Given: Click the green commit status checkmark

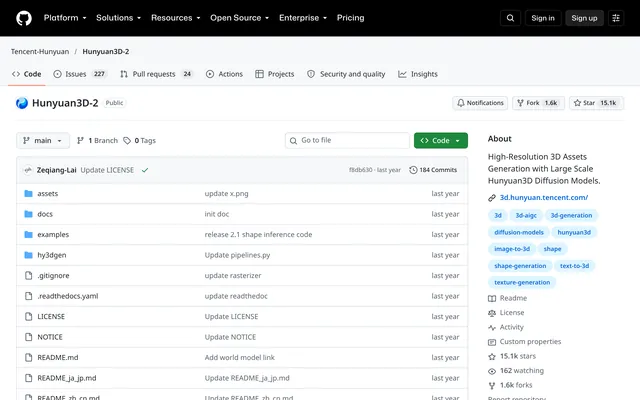Looking at the screenshot, I should [145, 170].
